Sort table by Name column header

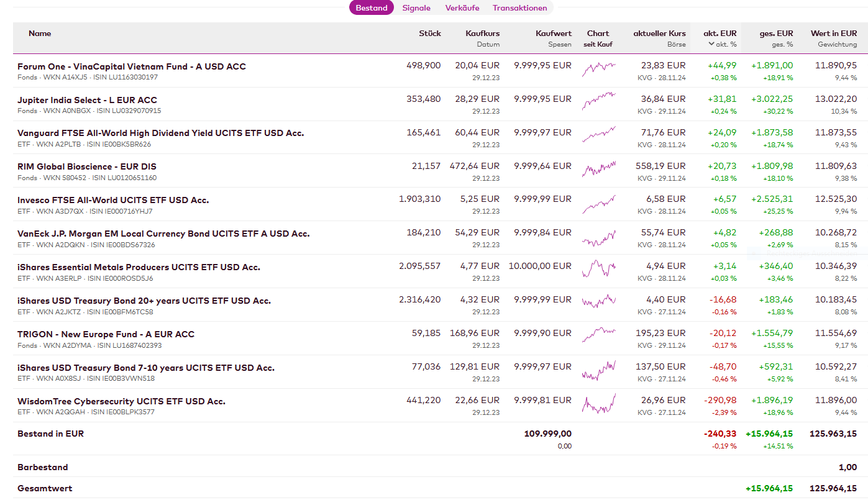[x=40, y=34]
